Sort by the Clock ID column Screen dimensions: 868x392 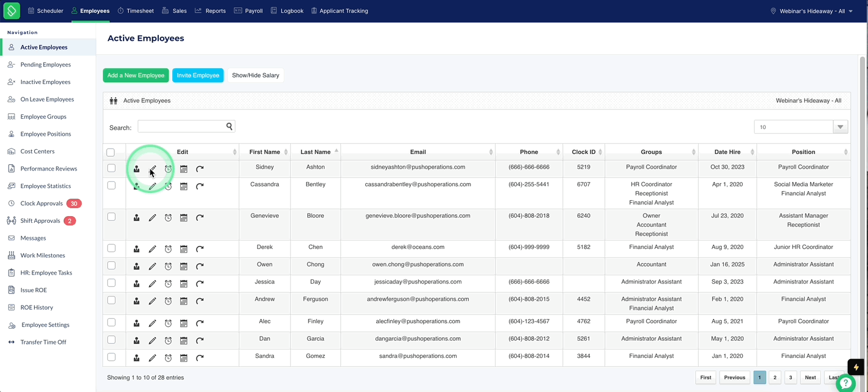point(583,152)
